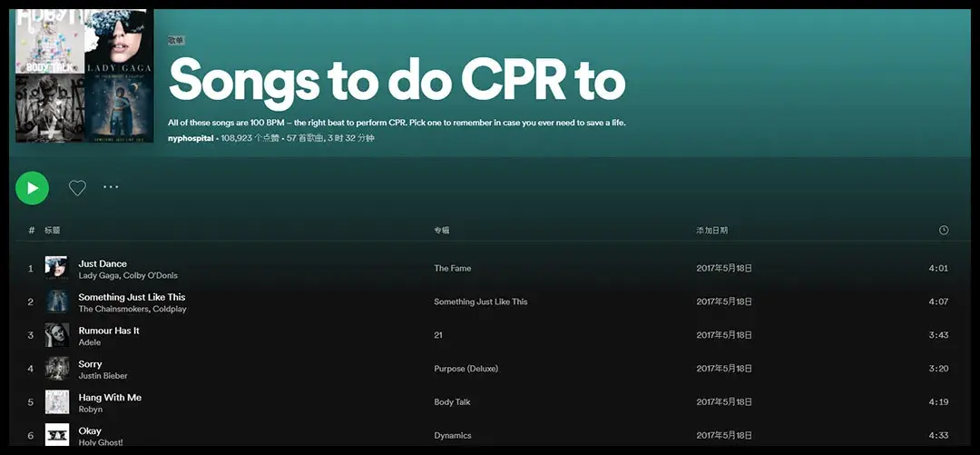The image size is (980, 455).
Task: Click the 4:19 duration of Hang With Me
Action: point(938,402)
